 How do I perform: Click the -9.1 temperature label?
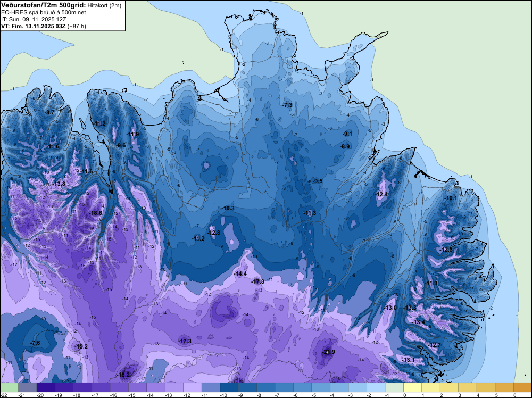coord(347,134)
